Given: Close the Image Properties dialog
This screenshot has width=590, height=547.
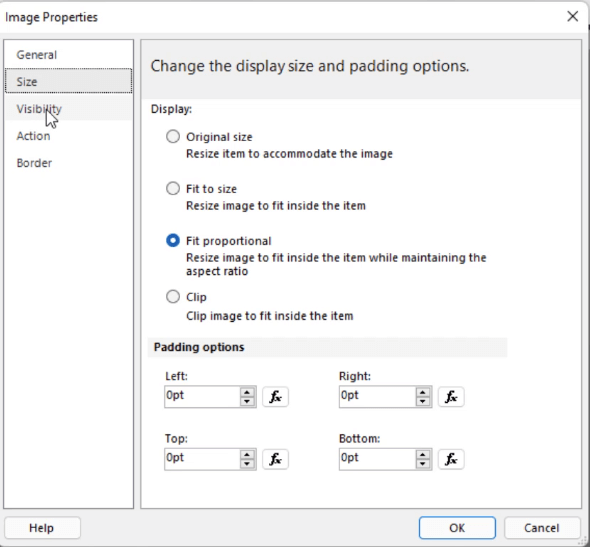Looking at the screenshot, I should point(573,16).
